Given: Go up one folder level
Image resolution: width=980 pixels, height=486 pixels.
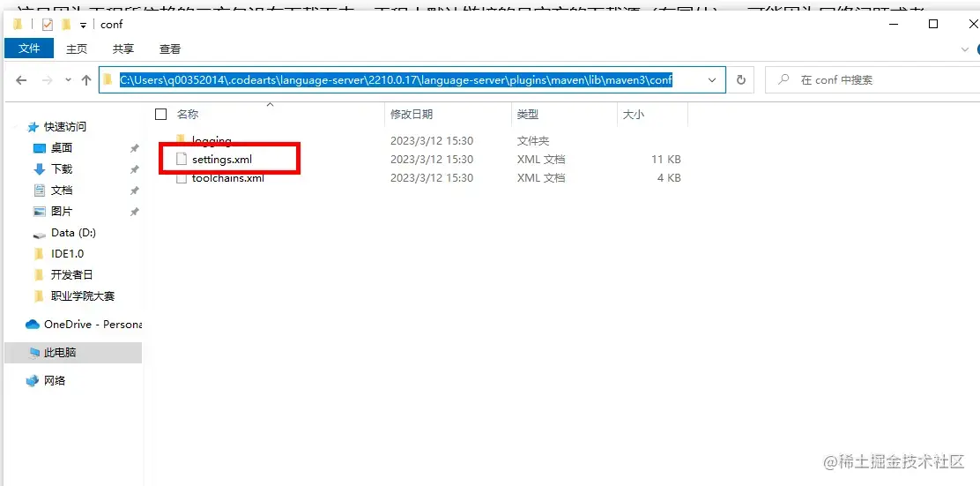Looking at the screenshot, I should [x=87, y=80].
